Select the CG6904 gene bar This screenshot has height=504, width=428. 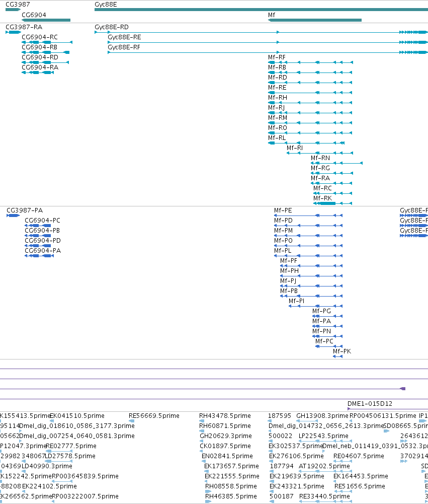(46, 20)
